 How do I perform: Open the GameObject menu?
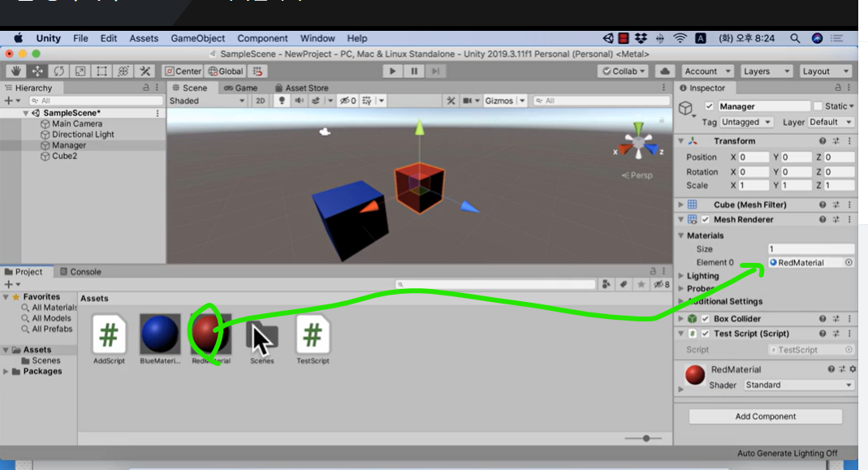tap(197, 38)
